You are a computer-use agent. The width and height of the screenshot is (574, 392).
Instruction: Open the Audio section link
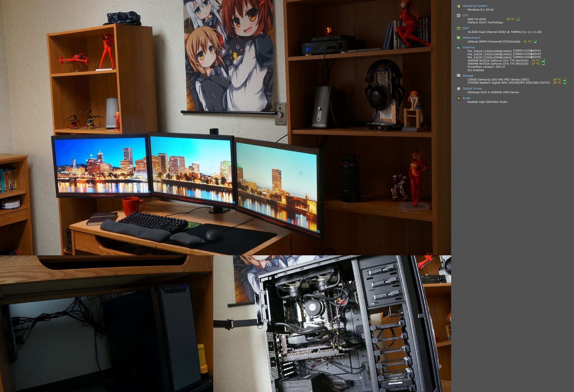pyautogui.click(x=466, y=98)
